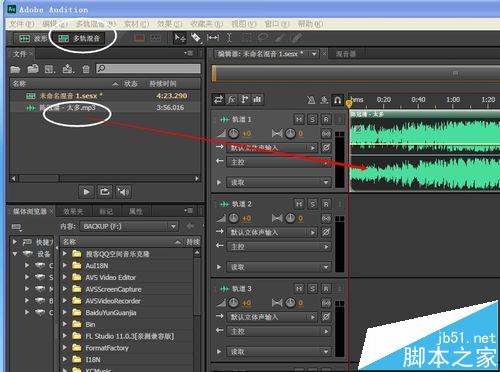Click Insert into Multitrack icon

(x=68, y=69)
